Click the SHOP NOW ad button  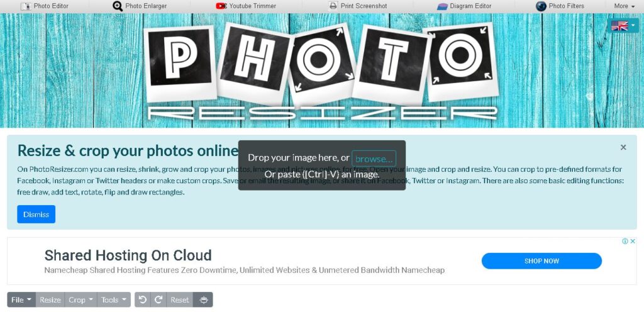pyautogui.click(x=541, y=261)
